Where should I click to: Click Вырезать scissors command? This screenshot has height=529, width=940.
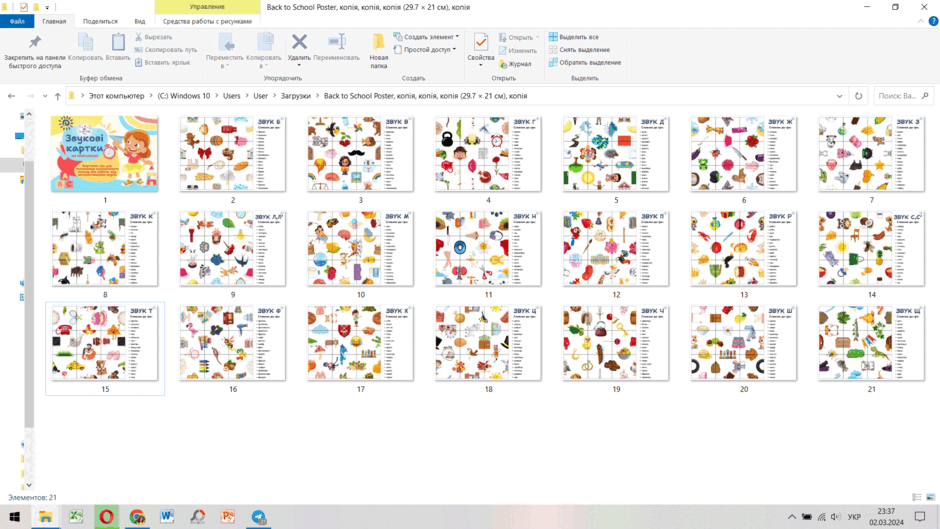click(153, 37)
